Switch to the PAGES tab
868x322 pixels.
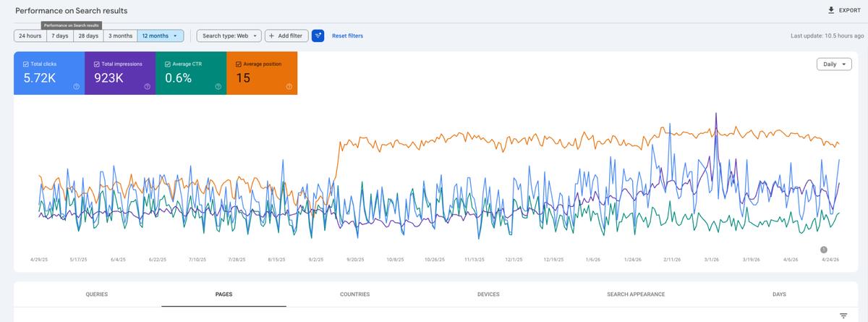[x=224, y=295]
